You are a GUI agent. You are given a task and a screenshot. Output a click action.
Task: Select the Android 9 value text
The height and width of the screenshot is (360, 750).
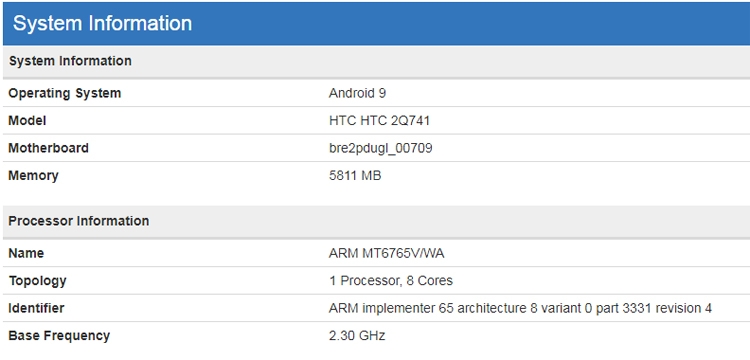(357, 93)
